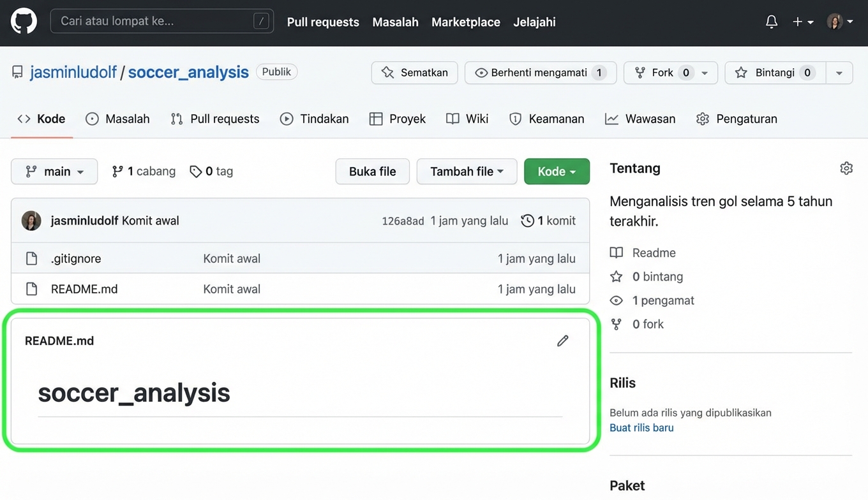
Task: Switch to the Pengaturan tab
Action: point(737,119)
